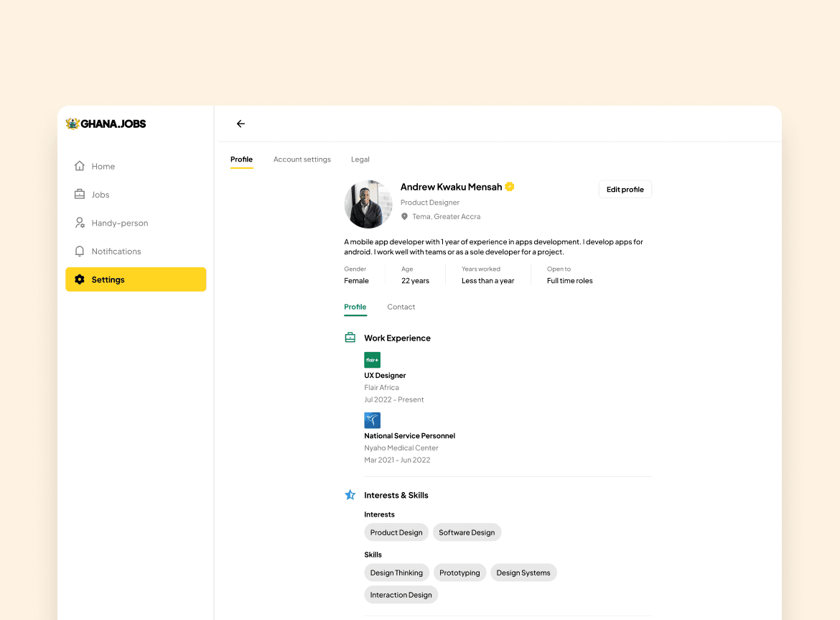This screenshot has width=840, height=620.
Task: Open the Legal tab
Action: coord(360,159)
